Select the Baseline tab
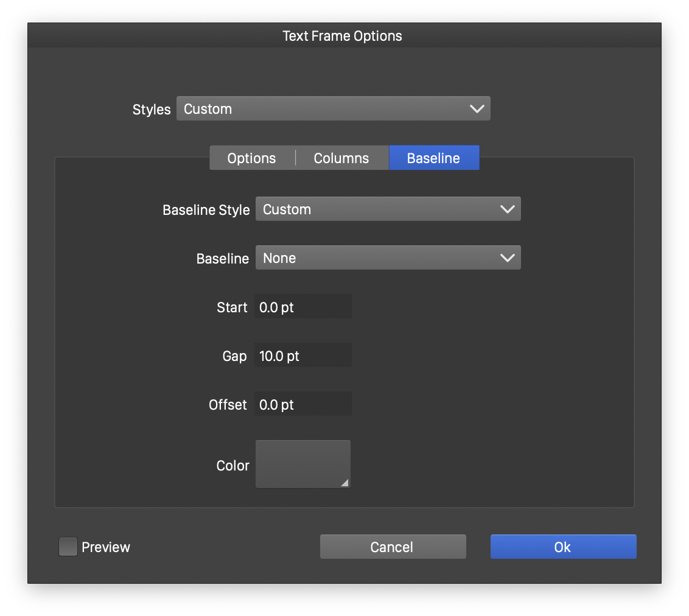Viewport: 689px width, 616px height. click(x=433, y=158)
